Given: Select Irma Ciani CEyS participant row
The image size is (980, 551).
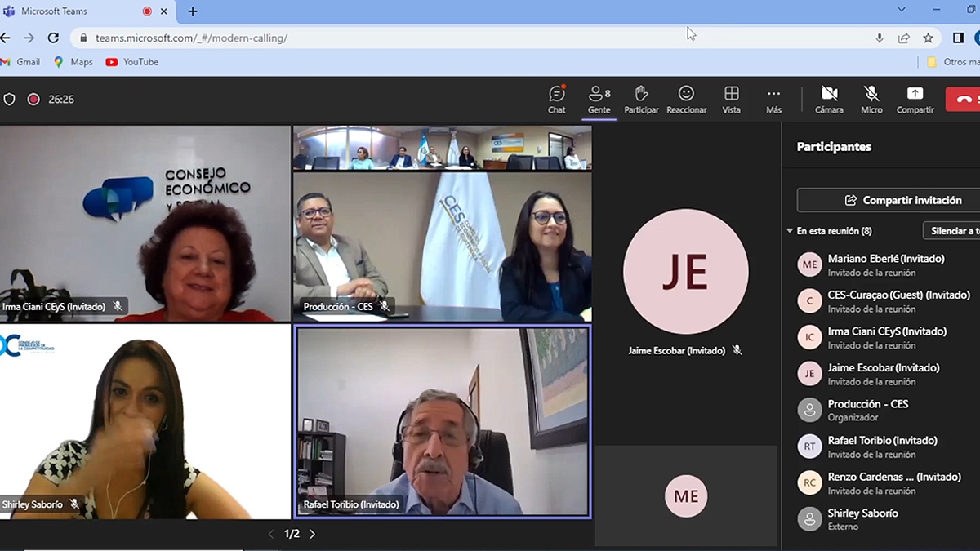Looking at the screenshot, I should (x=889, y=337).
